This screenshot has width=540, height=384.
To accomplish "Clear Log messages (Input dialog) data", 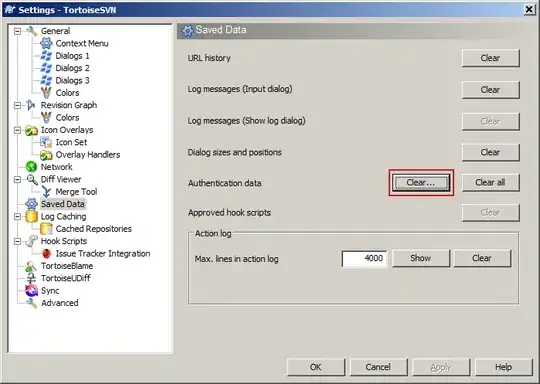I will click(490, 90).
